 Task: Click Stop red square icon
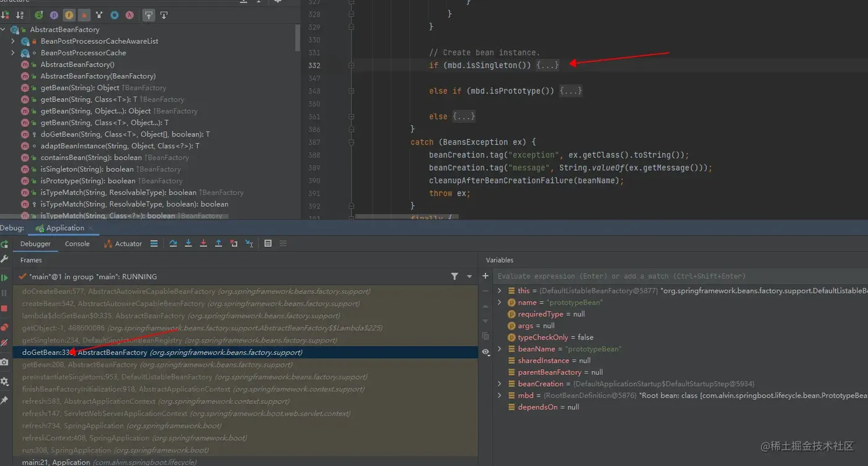pyautogui.click(x=4, y=308)
